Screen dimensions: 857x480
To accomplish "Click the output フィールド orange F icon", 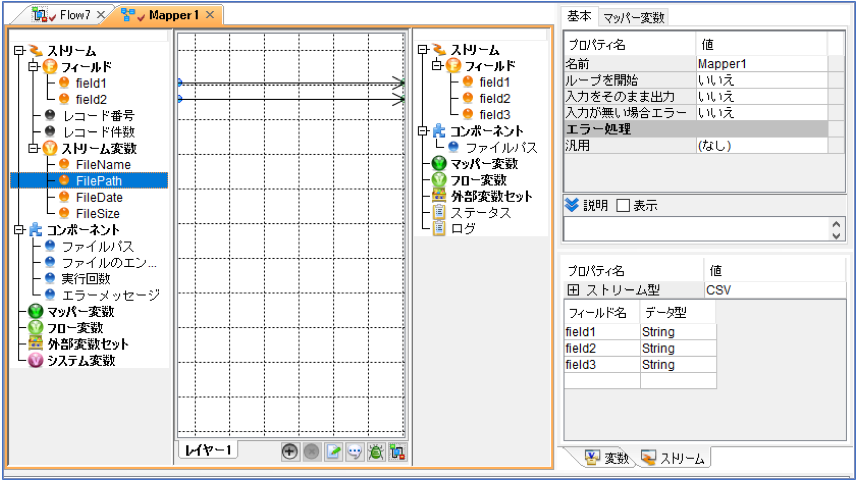I will pyautogui.click(x=454, y=66).
